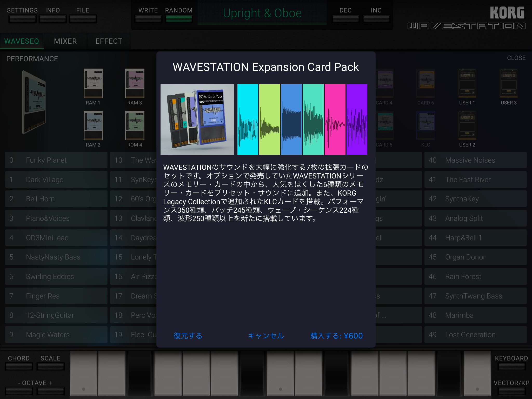
Task: Select performance 7 Finger Res
Action: (x=56, y=296)
